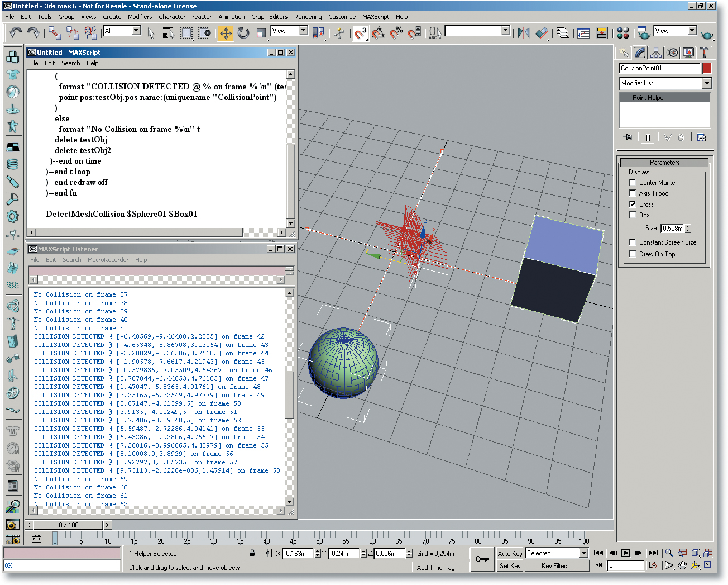Image resolution: width=728 pixels, height=585 pixels.
Task: Click the Set Key button
Action: coord(510,566)
